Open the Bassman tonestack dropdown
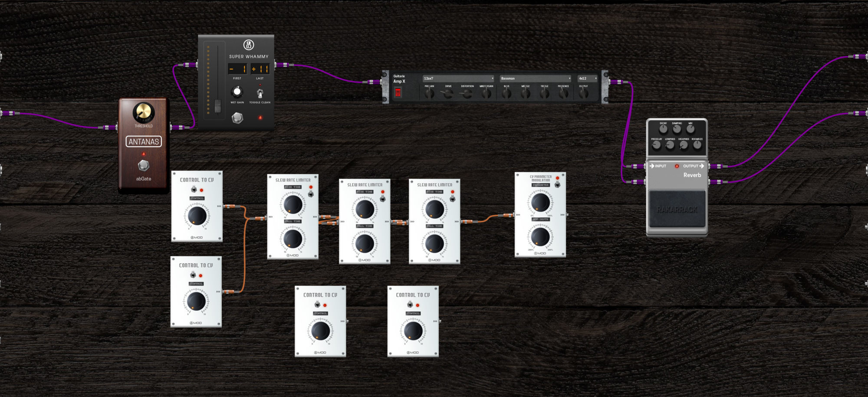 click(x=536, y=79)
